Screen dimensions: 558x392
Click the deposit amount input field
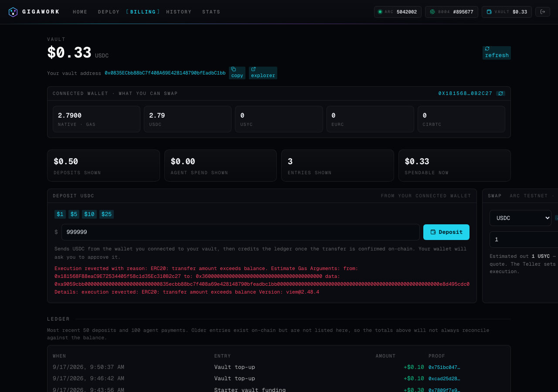pyautogui.click(x=241, y=232)
